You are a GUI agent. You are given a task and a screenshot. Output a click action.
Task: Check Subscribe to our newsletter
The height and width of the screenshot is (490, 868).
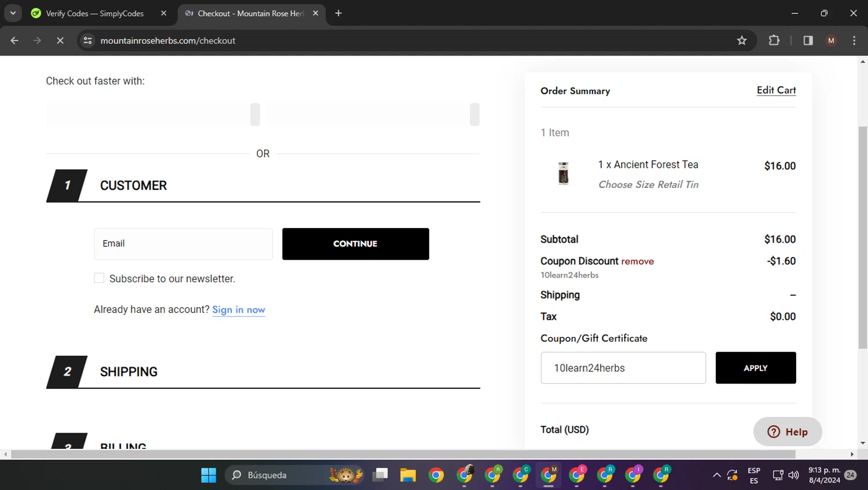pos(100,278)
